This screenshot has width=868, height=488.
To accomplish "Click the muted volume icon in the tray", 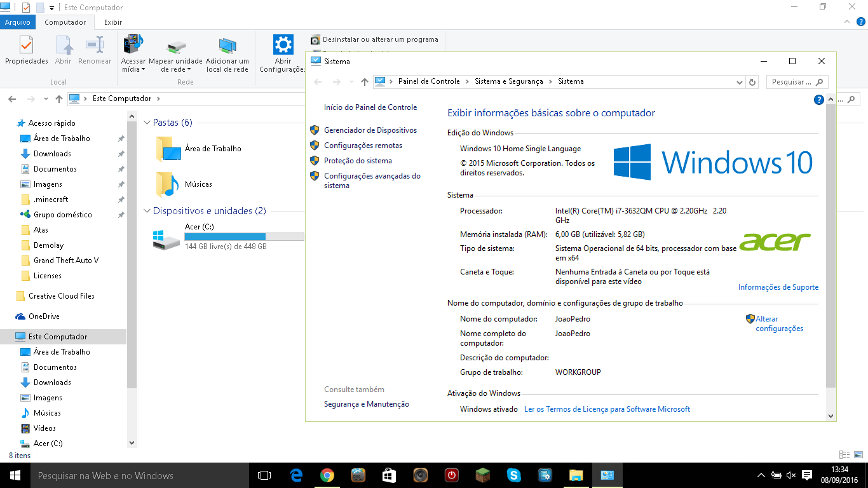I will [791, 475].
